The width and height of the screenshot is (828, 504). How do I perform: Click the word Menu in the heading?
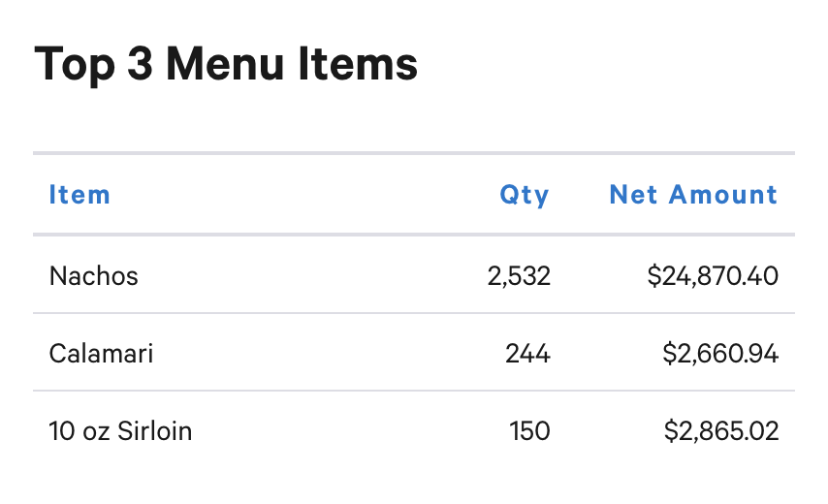[x=226, y=64]
